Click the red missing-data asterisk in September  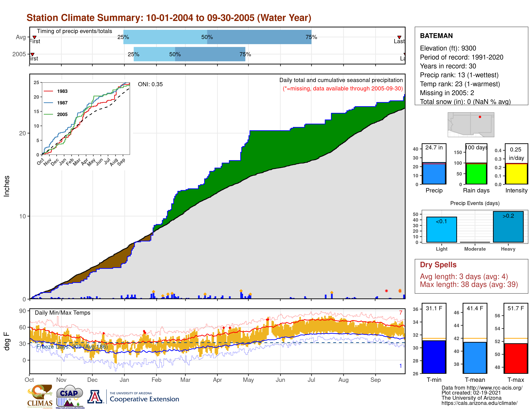(386, 291)
